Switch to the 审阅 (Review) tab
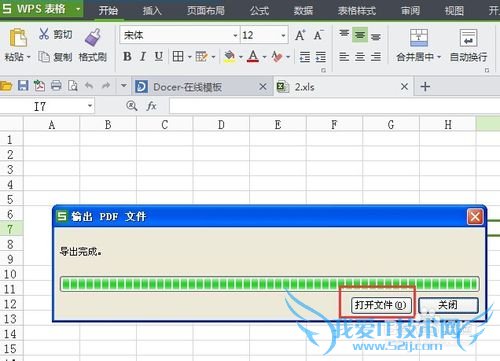 pyautogui.click(x=410, y=11)
